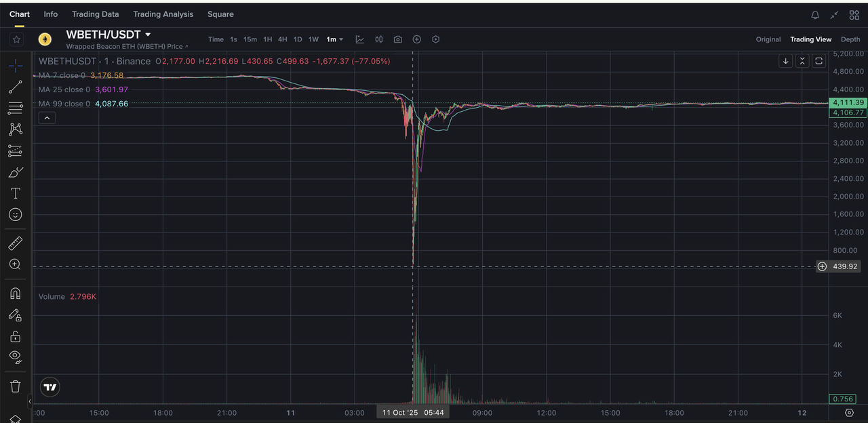This screenshot has width=868, height=423.
Task: Open the screenshot camera icon
Action: 398,39
